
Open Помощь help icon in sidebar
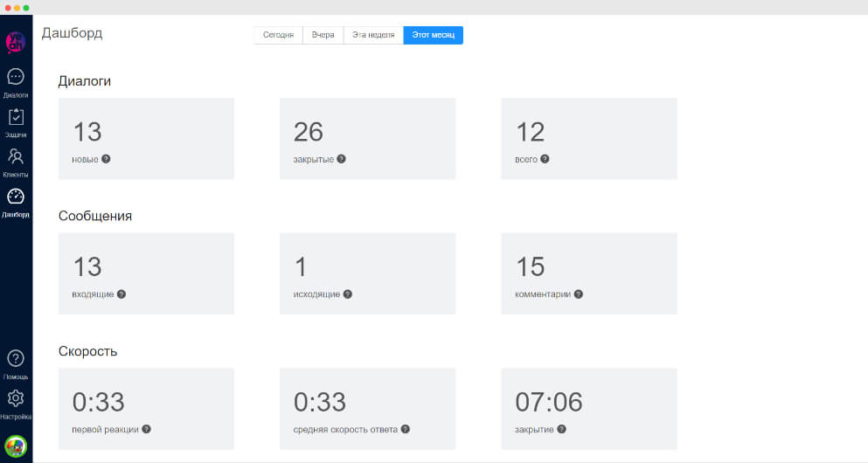16,359
